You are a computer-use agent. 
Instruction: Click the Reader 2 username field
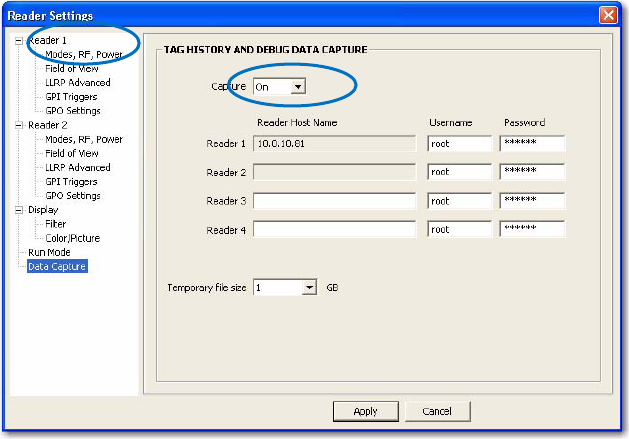(x=459, y=172)
